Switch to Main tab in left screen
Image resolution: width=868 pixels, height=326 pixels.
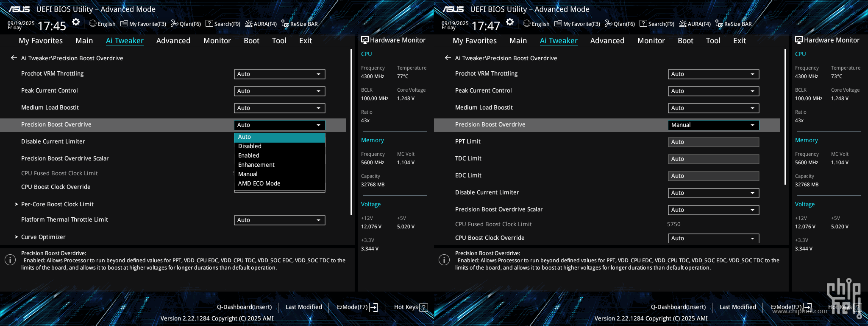click(84, 41)
